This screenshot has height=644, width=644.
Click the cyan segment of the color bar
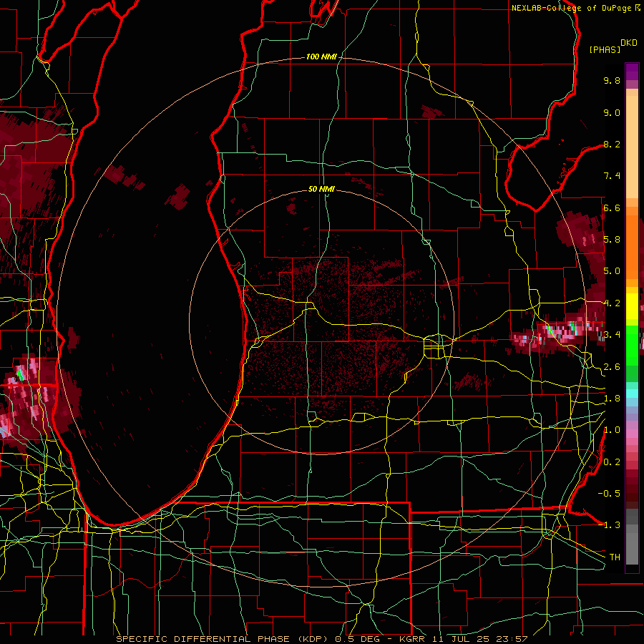point(632,393)
